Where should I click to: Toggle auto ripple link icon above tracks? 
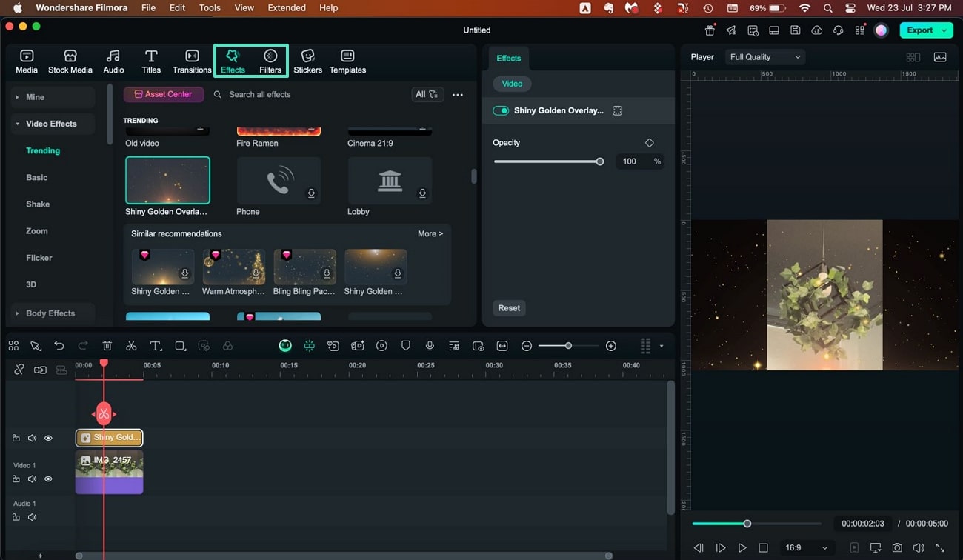point(40,370)
